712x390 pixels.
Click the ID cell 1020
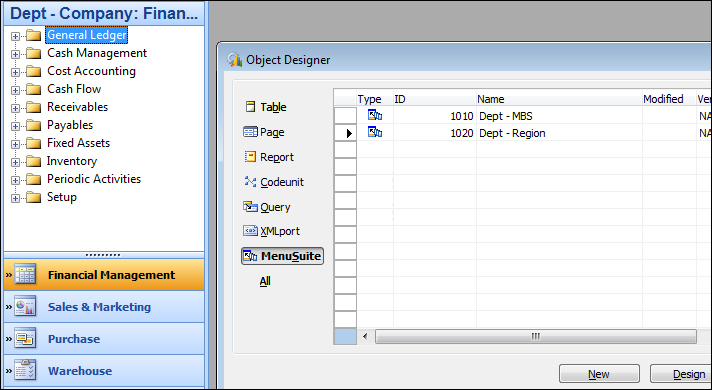435,133
